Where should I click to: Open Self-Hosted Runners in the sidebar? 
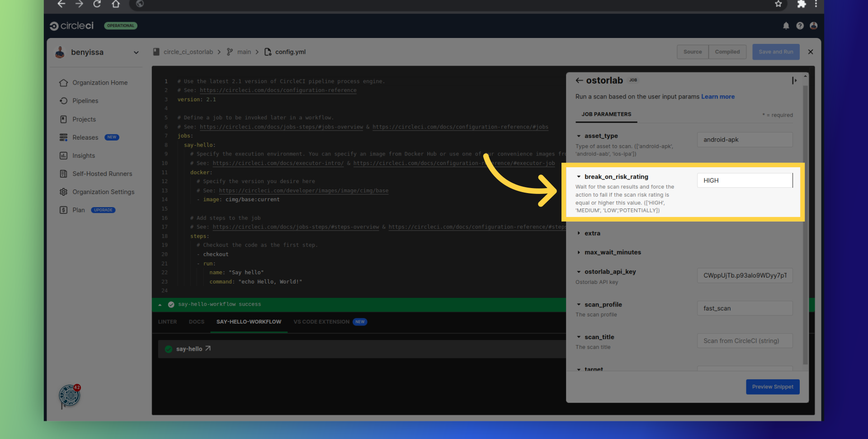[102, 174]
